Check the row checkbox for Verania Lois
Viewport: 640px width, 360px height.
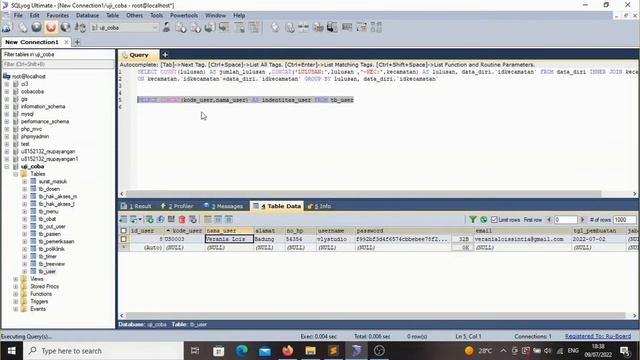[x=123, y=239]
